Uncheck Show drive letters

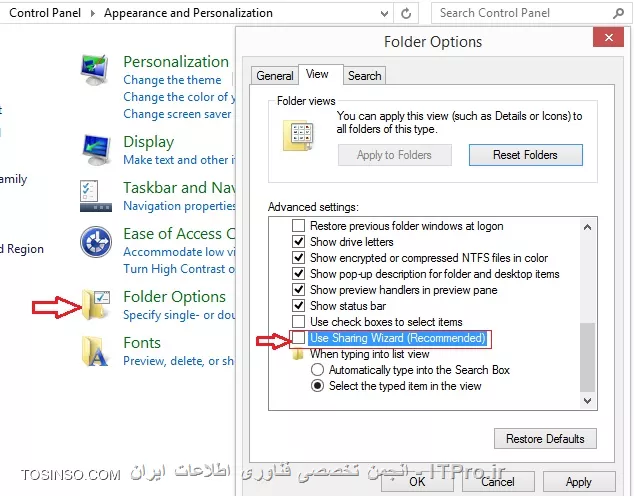point(298,242)
